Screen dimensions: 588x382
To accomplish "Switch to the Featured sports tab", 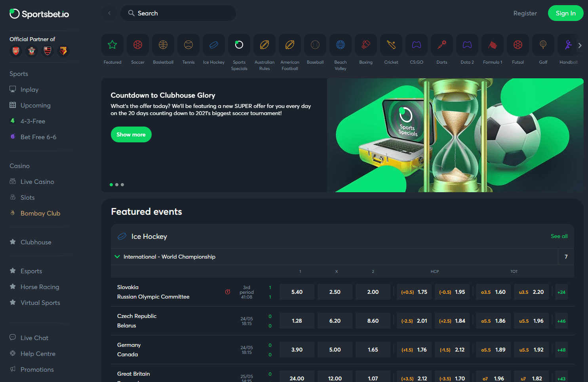I will (112, 45).
